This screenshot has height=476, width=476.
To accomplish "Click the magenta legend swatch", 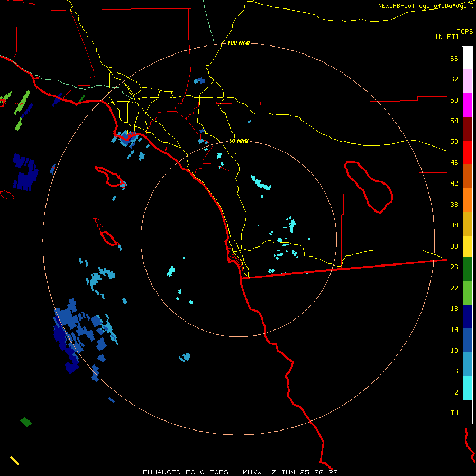I will click(467, 105).
